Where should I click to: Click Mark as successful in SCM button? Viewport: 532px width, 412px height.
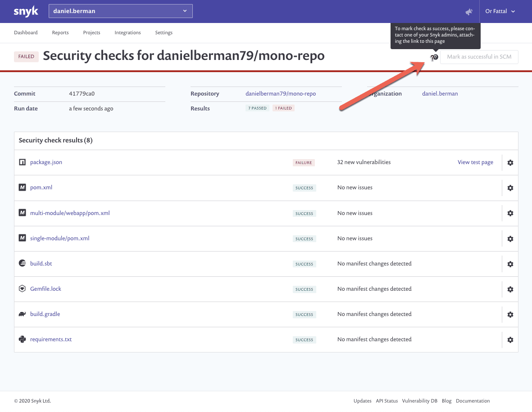click(479, 57)
